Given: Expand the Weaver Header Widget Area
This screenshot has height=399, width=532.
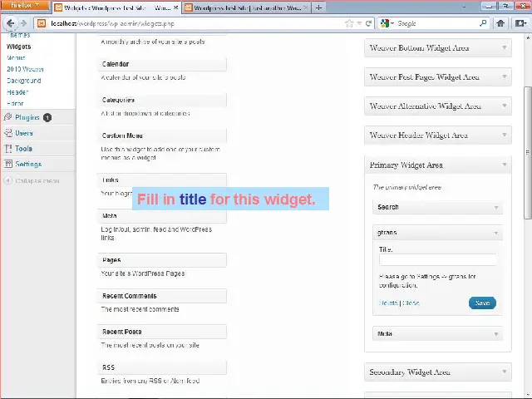Looking at the screenshot, I should click(x=505, y=135).
